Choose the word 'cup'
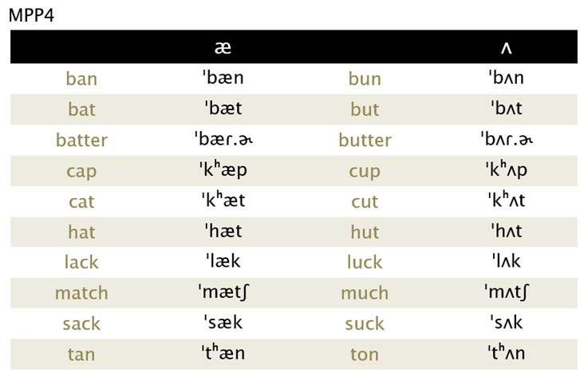The image size is (588, 385). click(365, 171)
